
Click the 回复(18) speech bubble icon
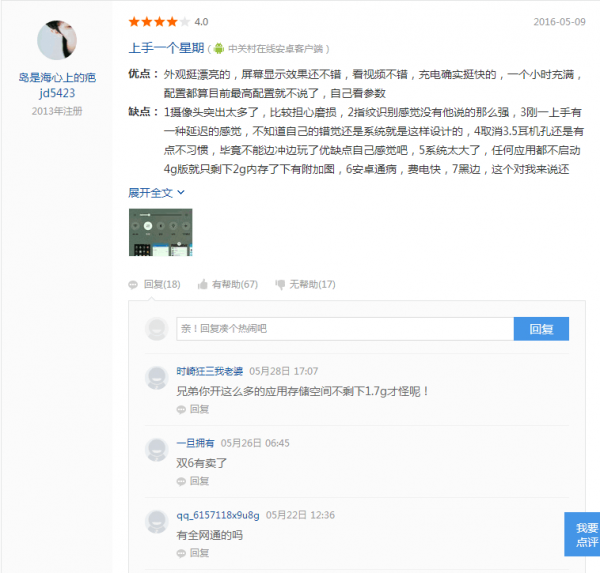134,285
